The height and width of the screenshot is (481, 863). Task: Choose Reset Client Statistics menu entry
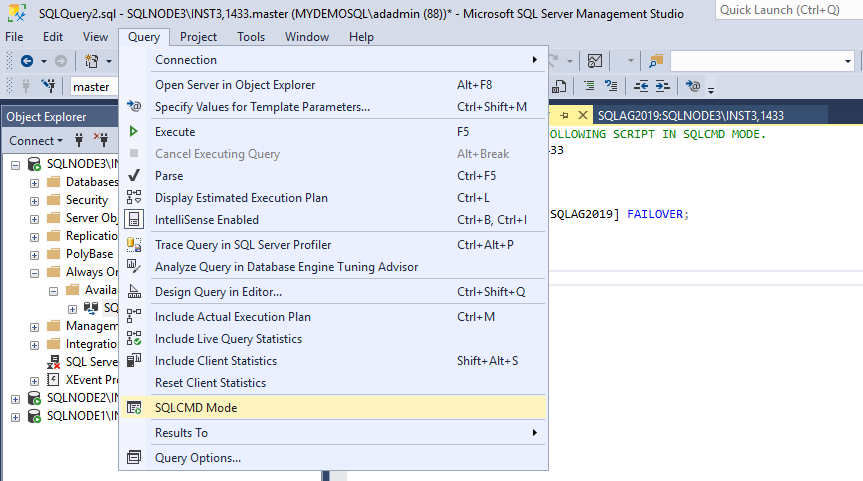[x=210, y=383]
